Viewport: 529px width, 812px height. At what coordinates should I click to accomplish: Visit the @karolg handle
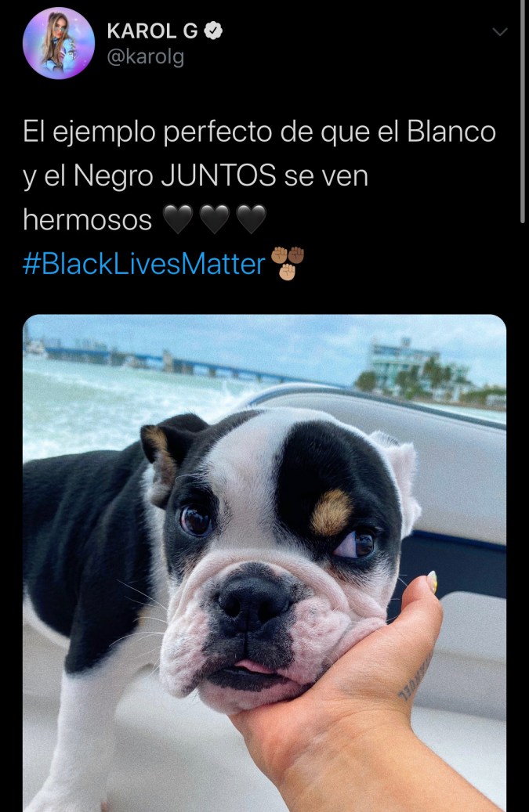[x=145, y=57]
